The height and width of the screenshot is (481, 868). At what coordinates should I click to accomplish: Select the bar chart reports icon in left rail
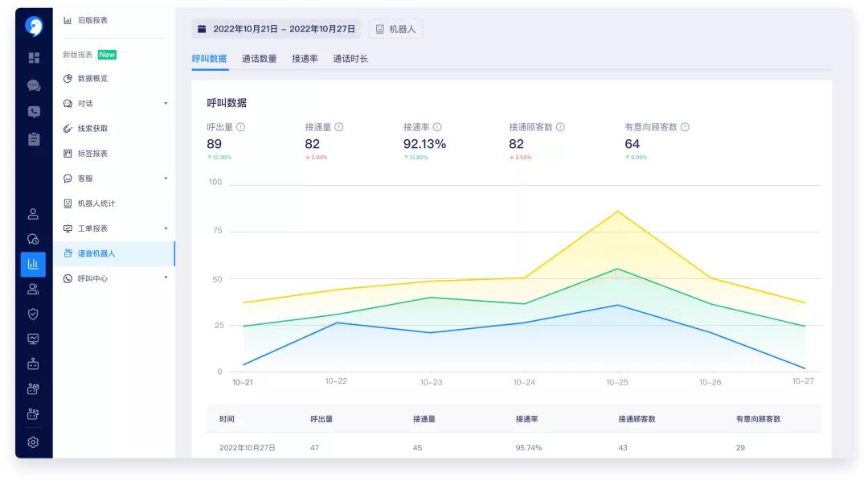coord(32,261)
